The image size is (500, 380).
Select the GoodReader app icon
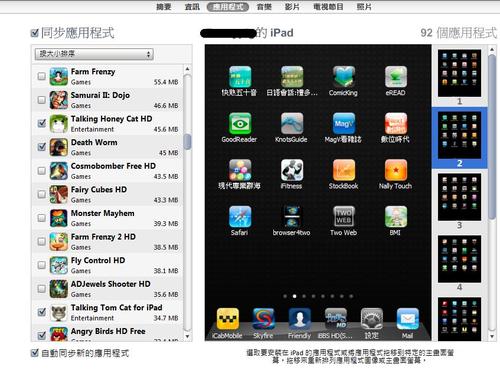240,123
